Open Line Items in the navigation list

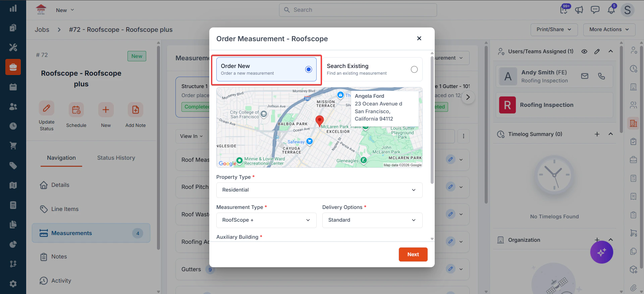tap(91, 209)
